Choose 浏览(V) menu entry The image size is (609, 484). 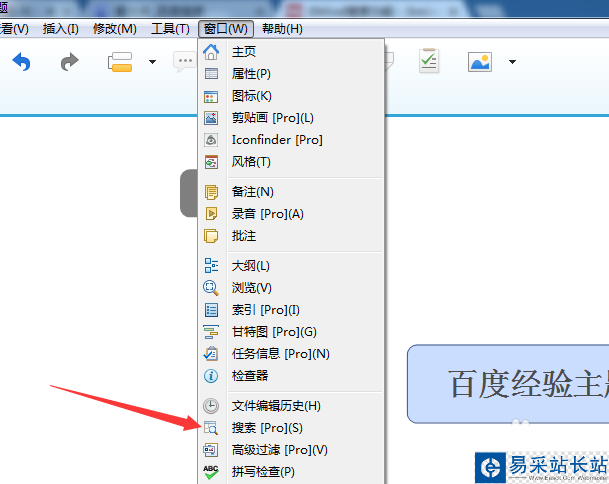[x=291, y=288]
